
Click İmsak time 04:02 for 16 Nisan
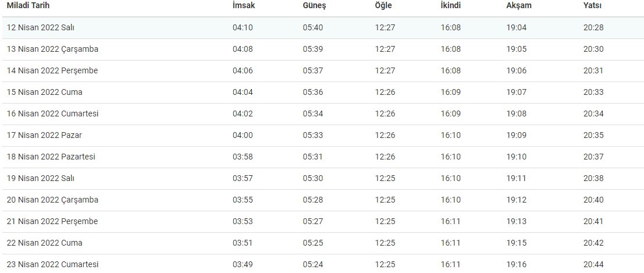point(243,114)
